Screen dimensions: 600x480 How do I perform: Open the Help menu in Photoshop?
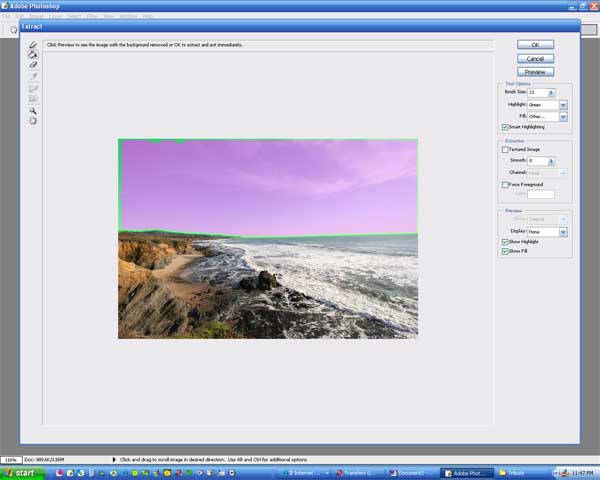(x=148, y=16)
